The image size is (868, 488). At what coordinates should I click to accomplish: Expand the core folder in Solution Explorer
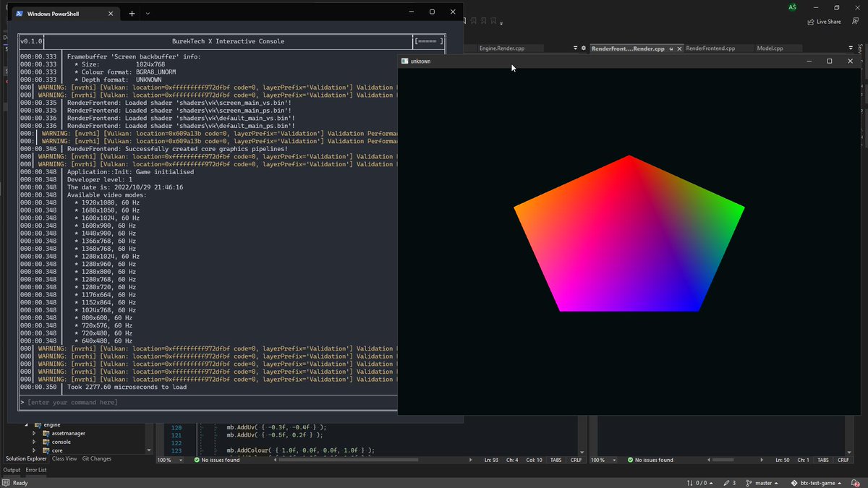pyautogui.click(x=33, y=450)
